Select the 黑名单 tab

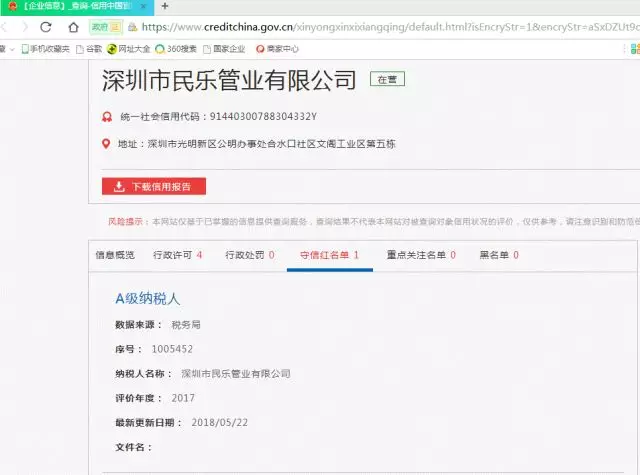pos(499,255)
